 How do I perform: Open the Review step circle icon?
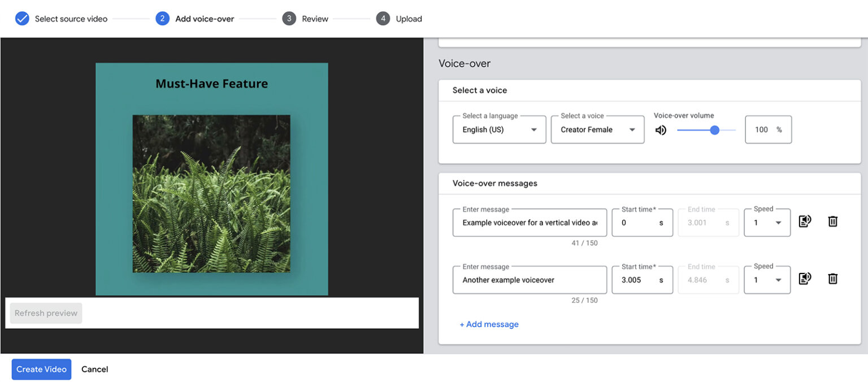point(289,18)
